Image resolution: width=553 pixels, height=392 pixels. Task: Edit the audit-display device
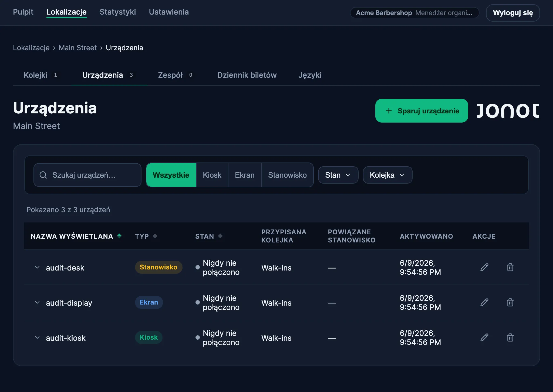coord(484,302)
